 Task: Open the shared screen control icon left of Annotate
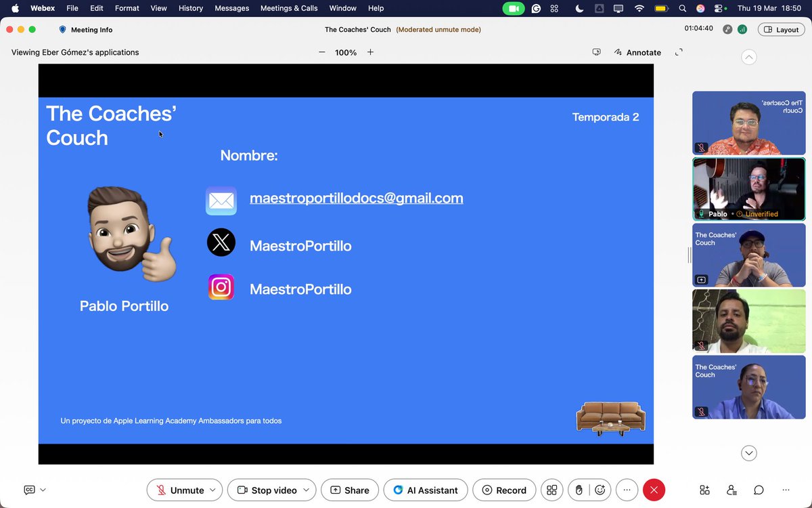coord(596,52)
